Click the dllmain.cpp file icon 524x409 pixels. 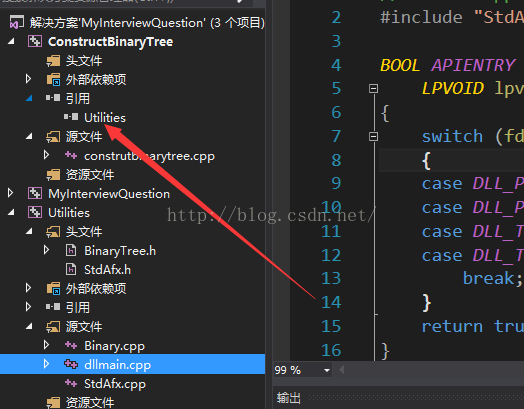[71, 364]
